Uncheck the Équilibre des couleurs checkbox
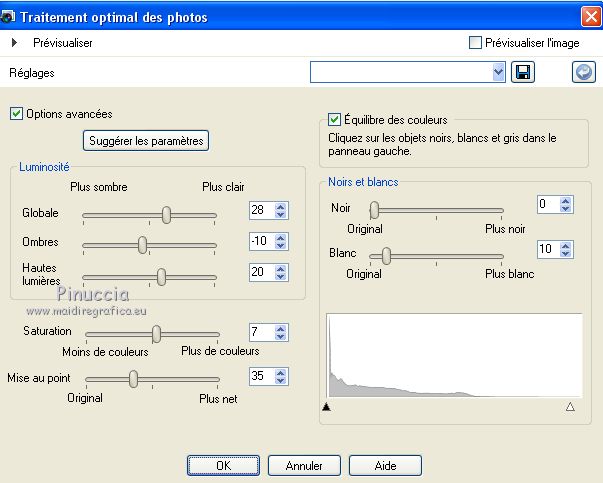 [335, 120]
